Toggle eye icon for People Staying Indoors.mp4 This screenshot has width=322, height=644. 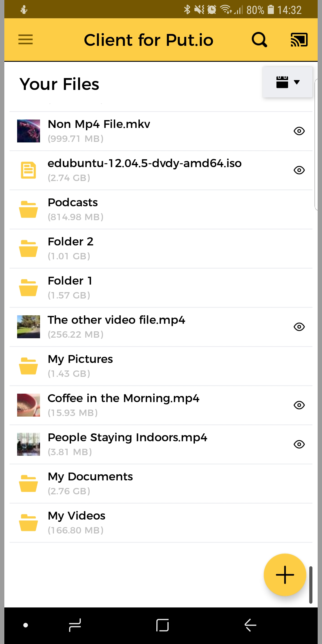click(x=299, y=444)
